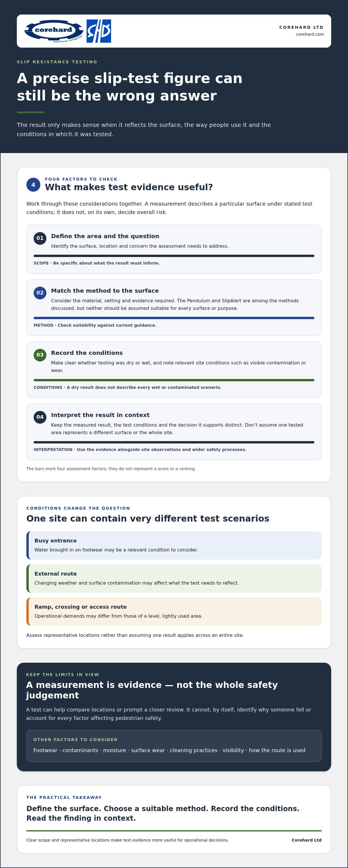Select the 01 step badge

click(x=40, y=238)
